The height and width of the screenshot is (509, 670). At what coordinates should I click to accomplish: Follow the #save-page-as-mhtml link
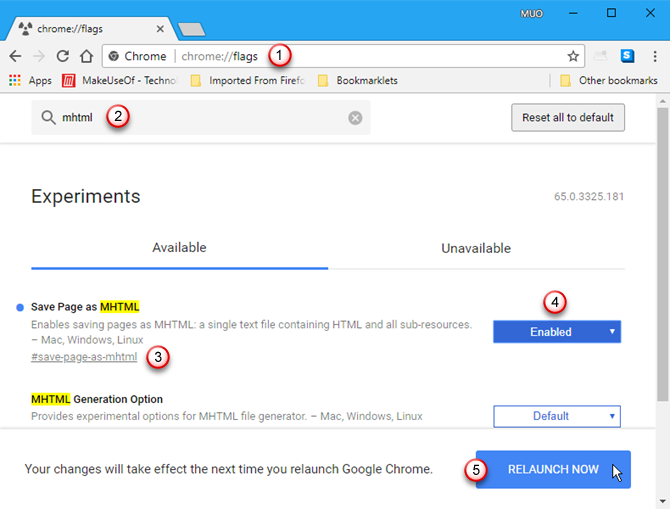coord(84,357)
